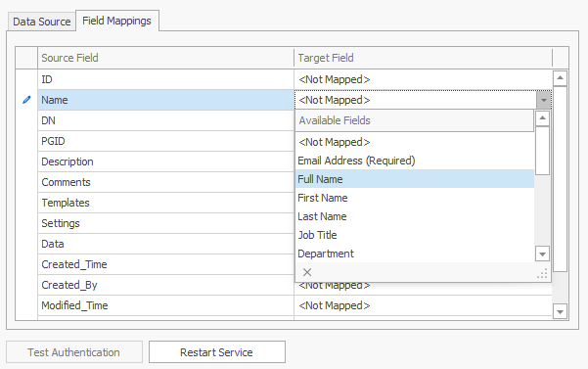Image resolution: width=588 pixels, height=369 pixels.
Task: Select the PGID source field row
Action: click(x=165, y=141)
